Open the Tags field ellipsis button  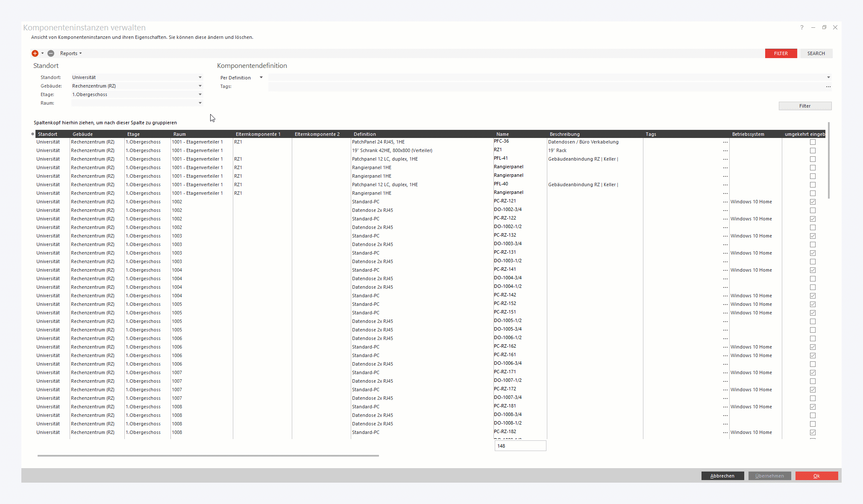(828, 86)
